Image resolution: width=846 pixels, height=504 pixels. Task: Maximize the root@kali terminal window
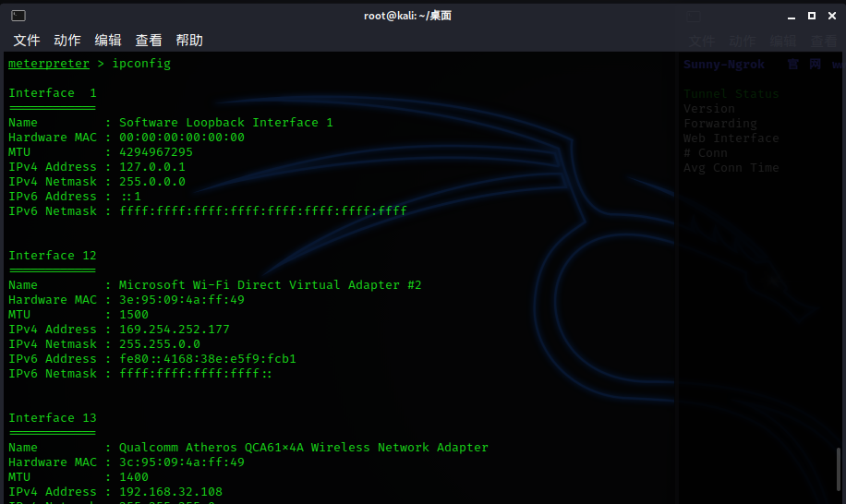pos(812,16)
